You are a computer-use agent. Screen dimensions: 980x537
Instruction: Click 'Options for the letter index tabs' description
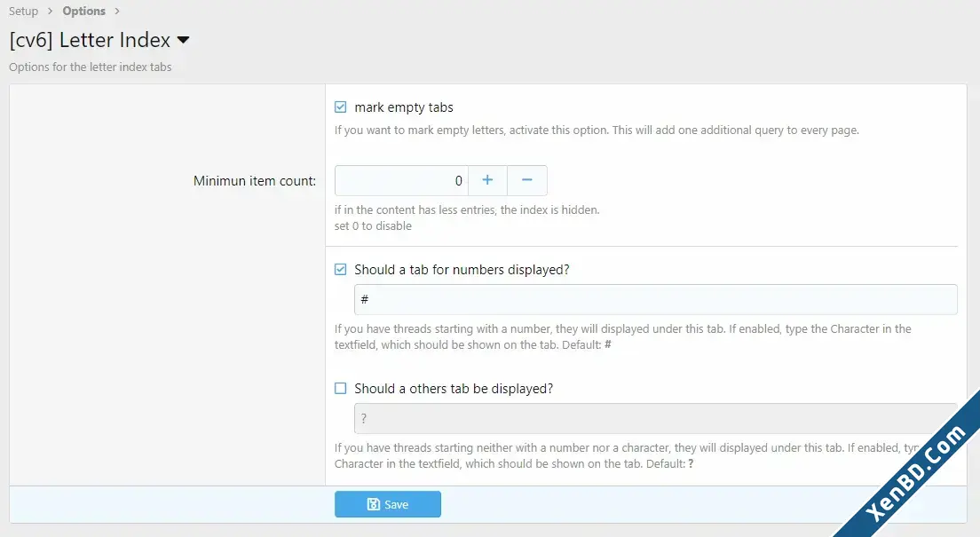click(90, 67)
